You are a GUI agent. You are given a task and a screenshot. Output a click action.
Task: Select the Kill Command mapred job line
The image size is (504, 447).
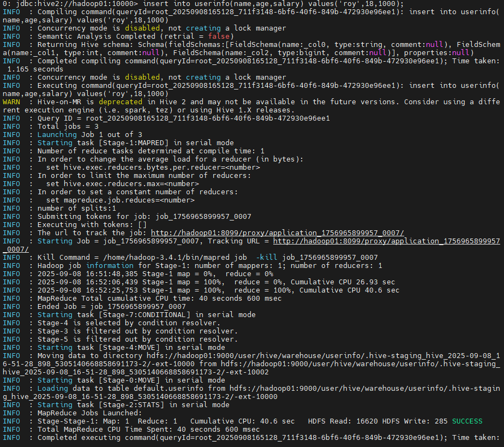click(208, 258)
